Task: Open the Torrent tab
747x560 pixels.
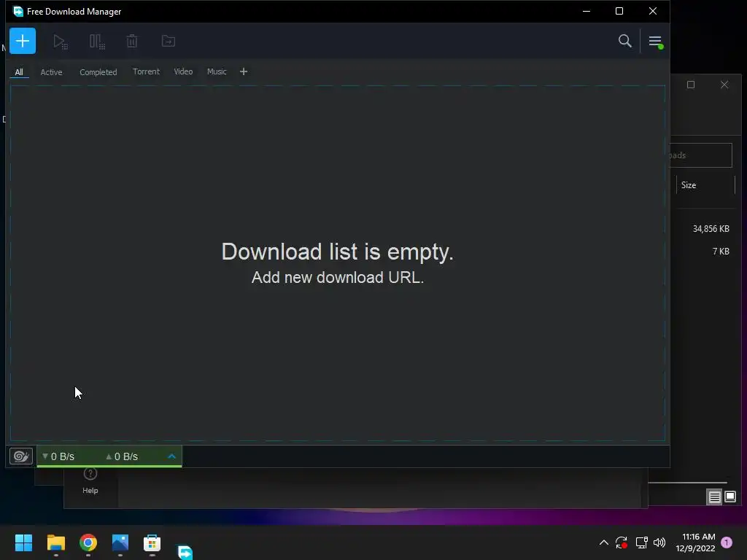Action: pos(146,71)
